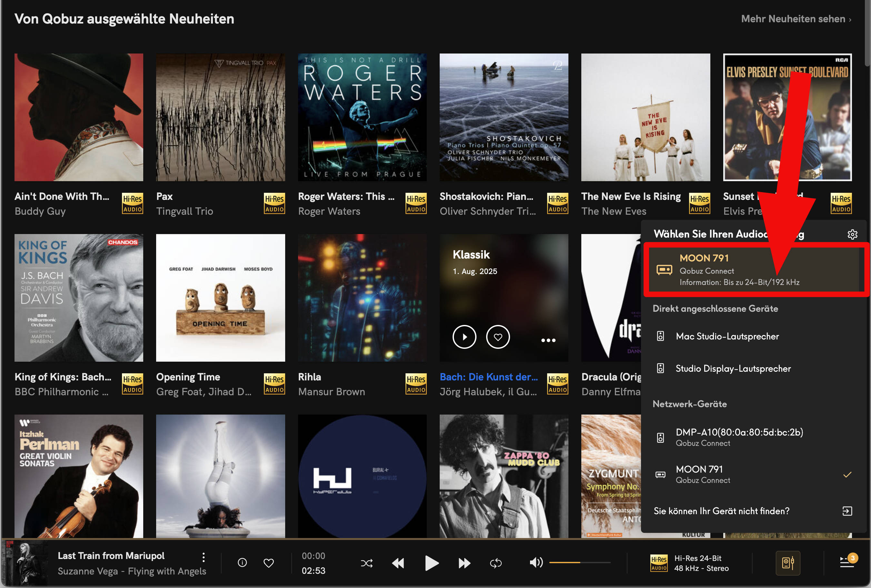Open King of Kings Bach album cover

pos(79,298)
